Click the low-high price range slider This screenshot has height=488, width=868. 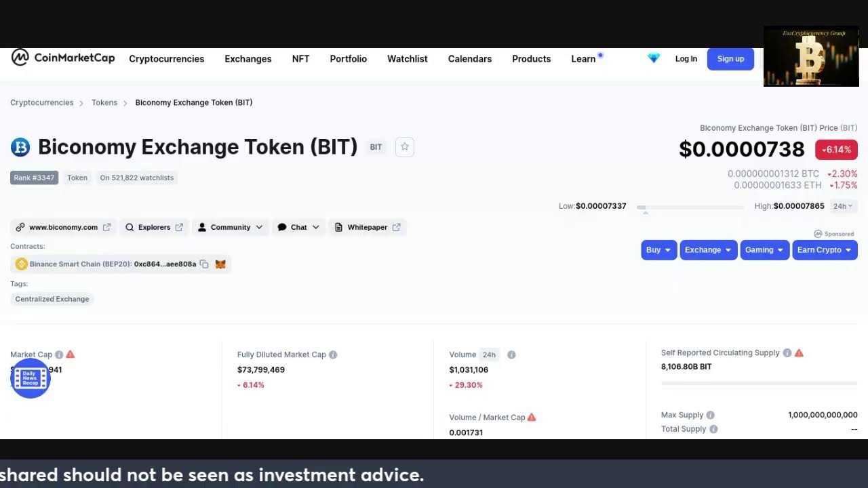click(691, 207)
